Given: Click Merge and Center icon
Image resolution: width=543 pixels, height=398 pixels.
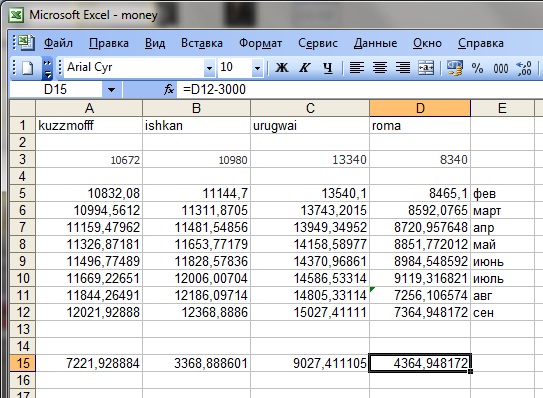Looking at the screenshot, I should 426,68.
